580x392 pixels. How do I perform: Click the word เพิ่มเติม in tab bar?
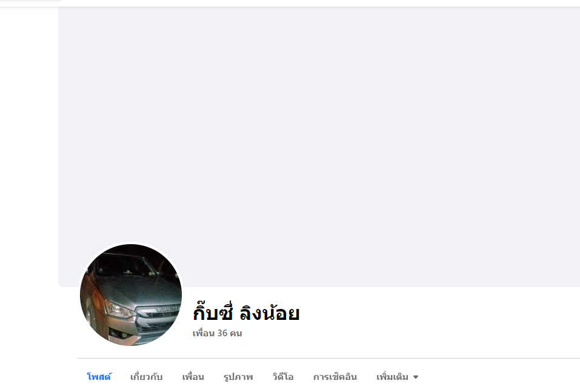point(393,377)
